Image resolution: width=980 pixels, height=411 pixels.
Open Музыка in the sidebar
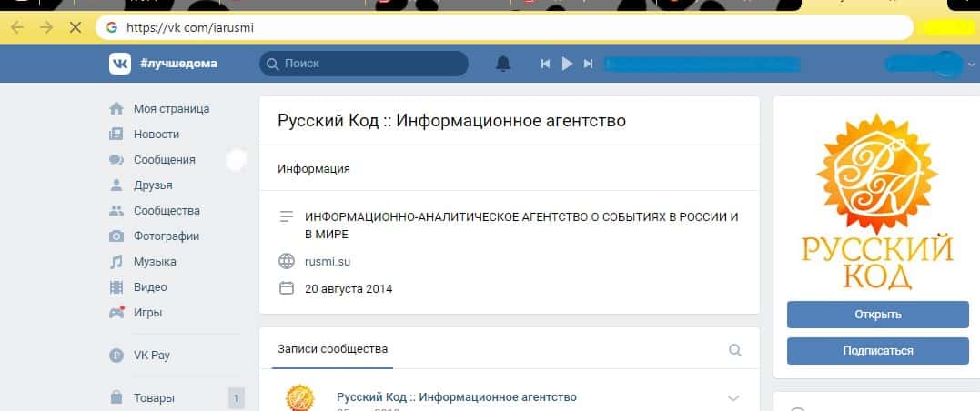(155, 262)
